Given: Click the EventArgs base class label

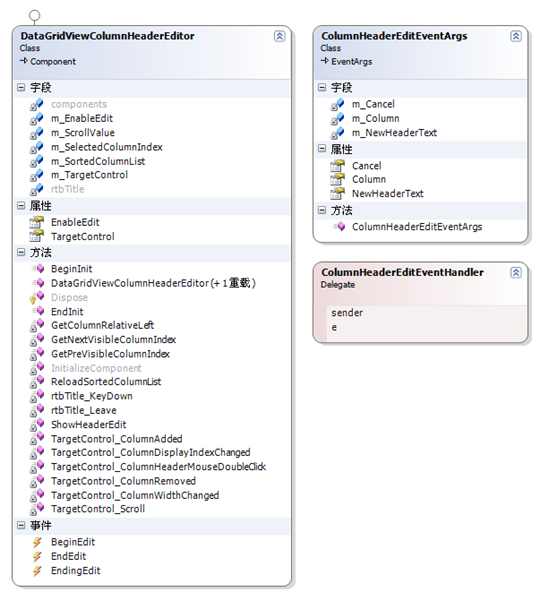Looking at the screenshot, I should tap(351, 62).
